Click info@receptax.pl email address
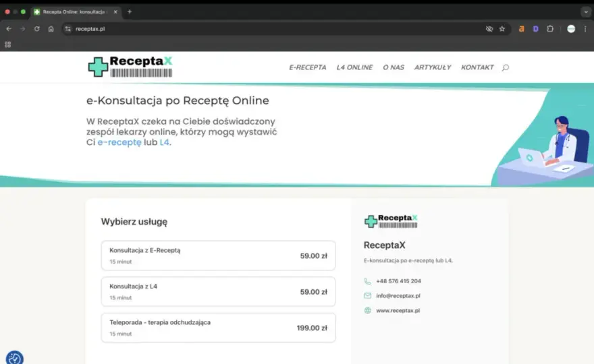The image size is (594, 364). [398, 295]
